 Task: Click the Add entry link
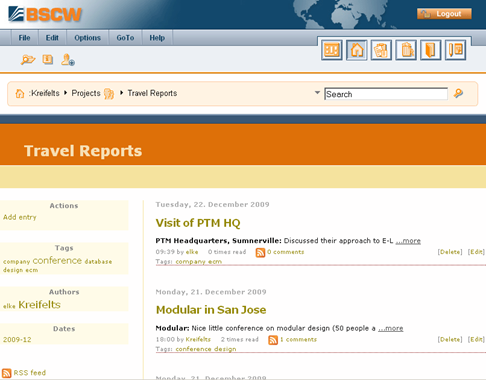(x=20, y=217)
